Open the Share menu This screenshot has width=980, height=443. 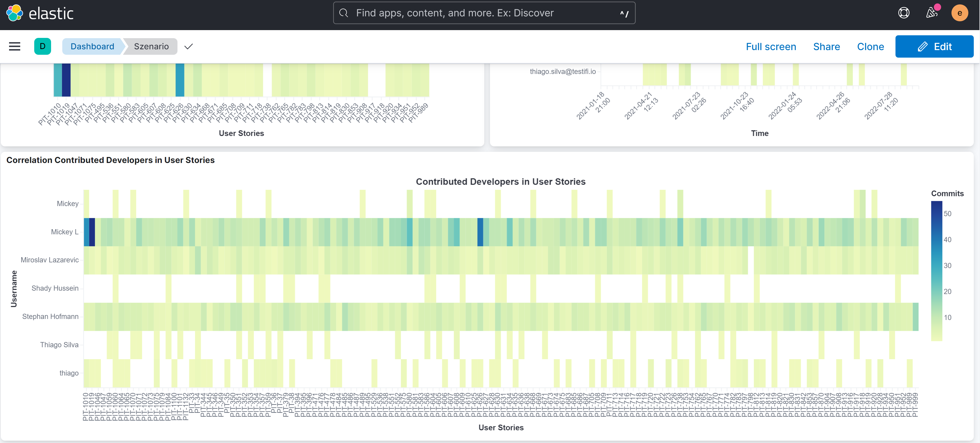826,46
